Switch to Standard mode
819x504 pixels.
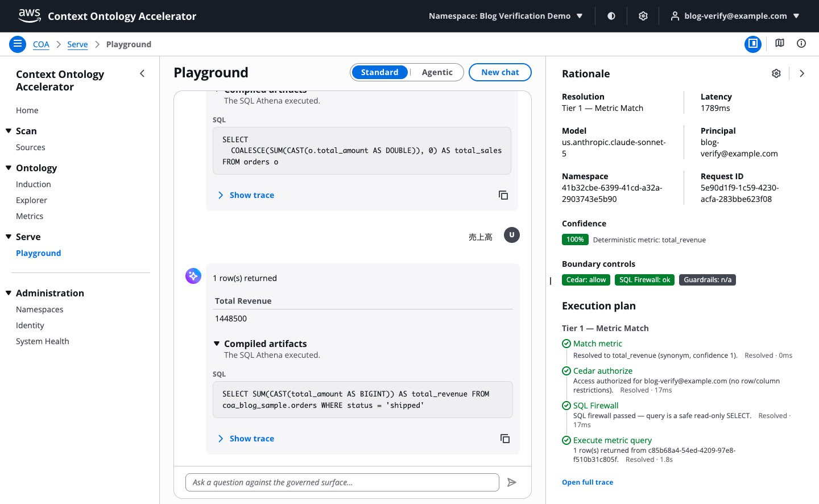[379, 72]
